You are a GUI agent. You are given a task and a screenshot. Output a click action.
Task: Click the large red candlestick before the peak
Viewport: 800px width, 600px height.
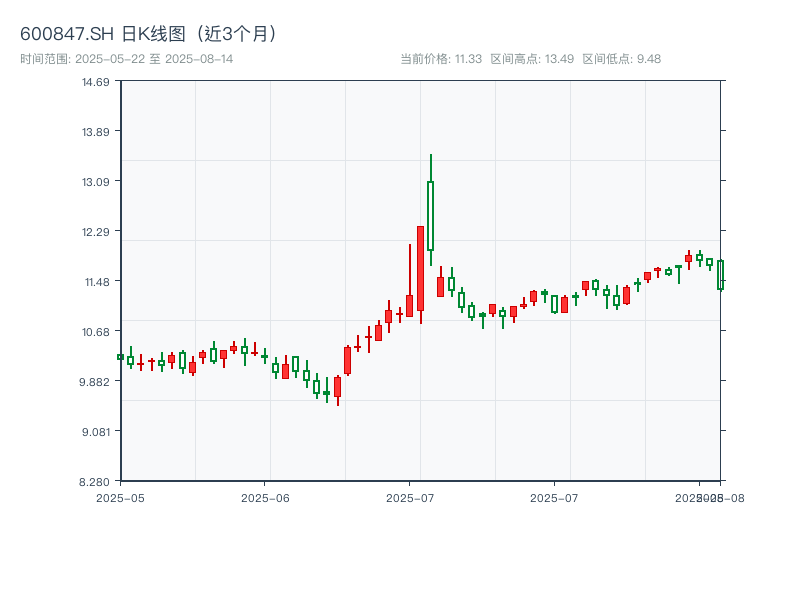[420, 268]
